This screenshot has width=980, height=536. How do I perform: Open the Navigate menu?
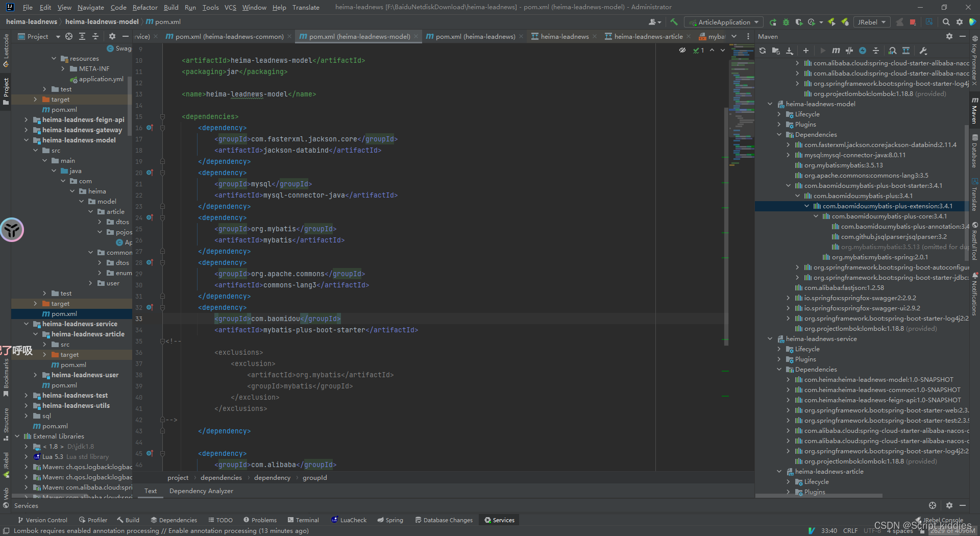[x=90, y=7]
